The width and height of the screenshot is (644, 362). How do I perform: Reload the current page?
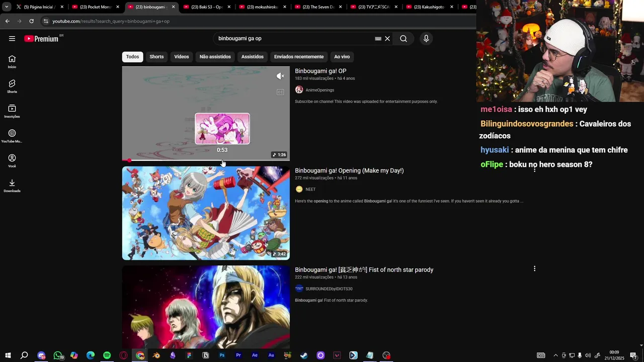pos(31,21)
